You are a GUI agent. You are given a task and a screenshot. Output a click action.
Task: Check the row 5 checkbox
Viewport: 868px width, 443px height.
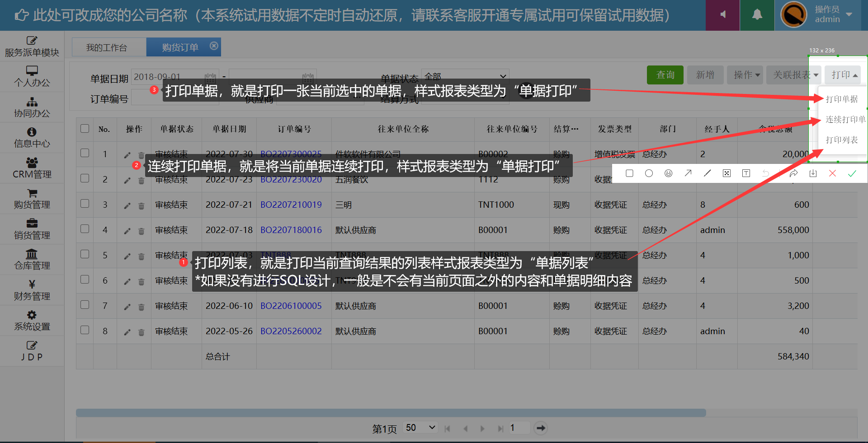point(85,254)
